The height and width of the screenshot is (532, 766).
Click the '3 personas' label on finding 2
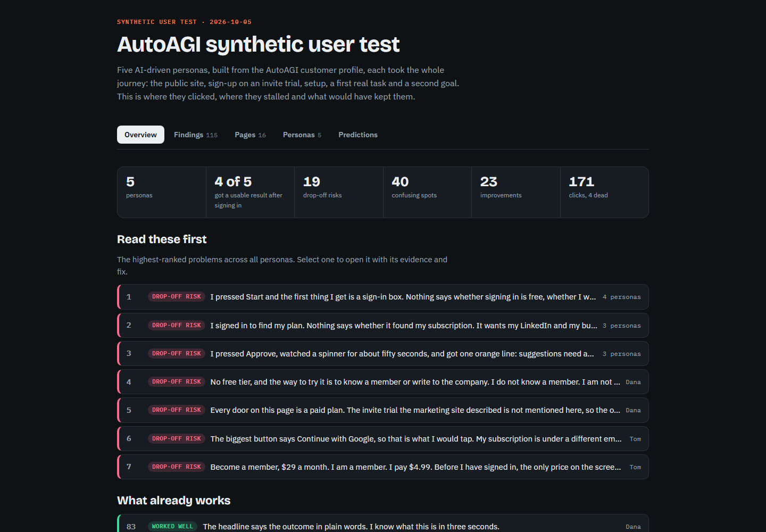[621, 326]
